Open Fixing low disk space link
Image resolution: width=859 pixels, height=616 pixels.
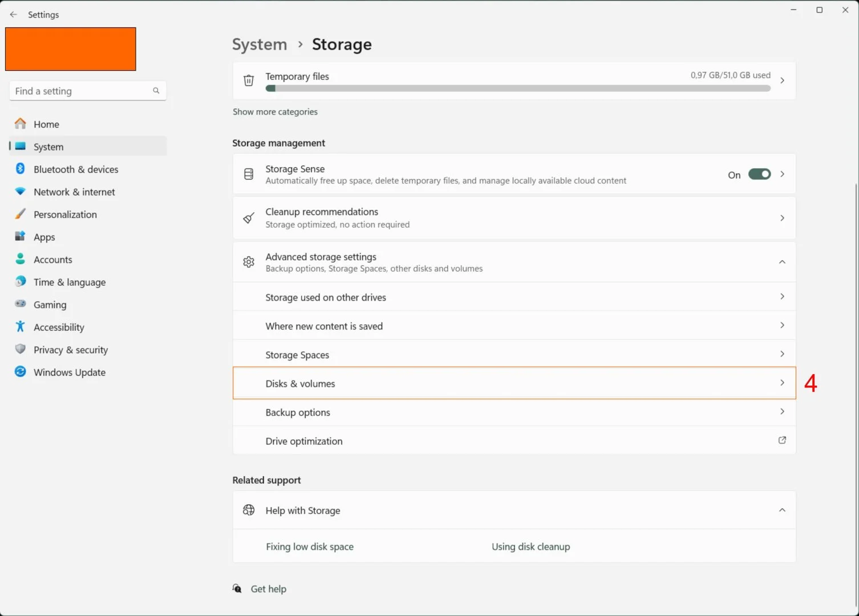310,546
